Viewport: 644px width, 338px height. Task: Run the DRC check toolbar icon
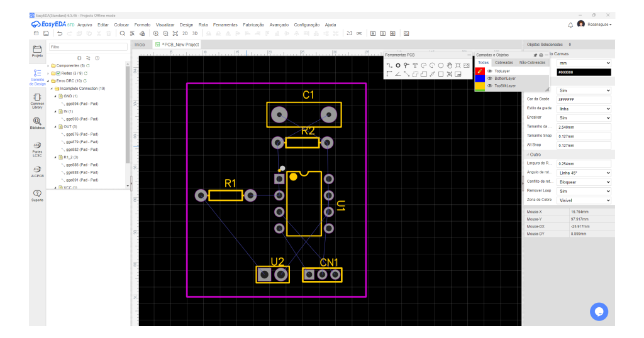(359, 33)
